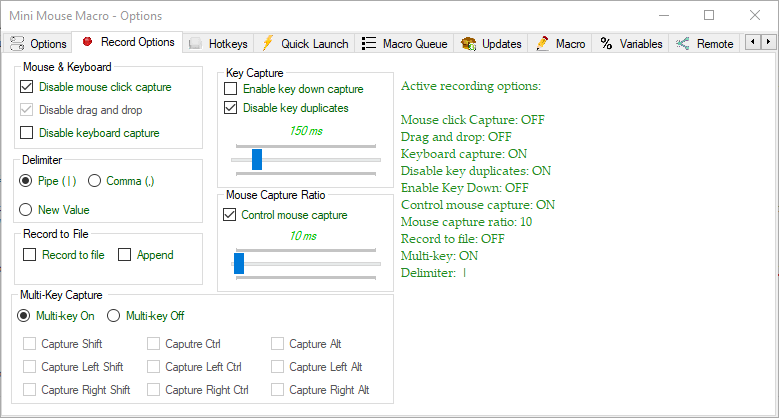The width and height of the screenshot is (779, 418).
Task: Click the 'Active recording options:' heading
Action: [471, 86]
